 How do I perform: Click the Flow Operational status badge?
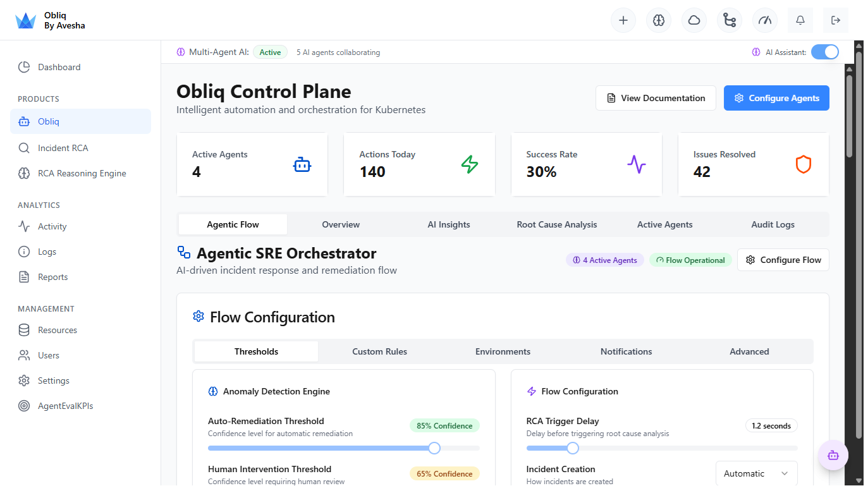pyautogui.click(x=690, y=260)
